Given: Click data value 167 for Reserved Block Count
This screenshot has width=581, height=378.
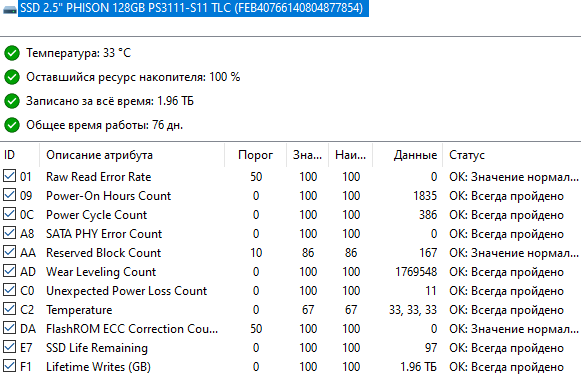Looking at the screenshot, I should (428, 253).
